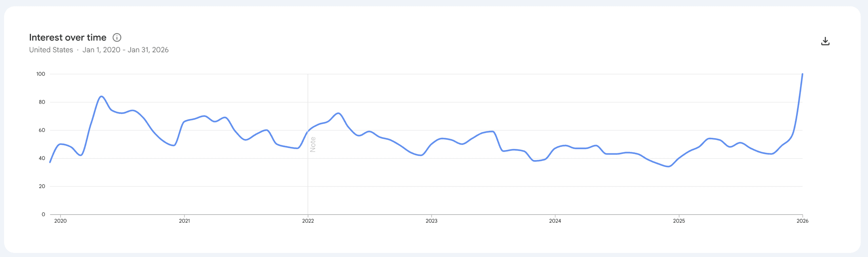Click the vertical Note marker at 2022
The height and width of the screenshot is (257, 868).
click(x=313, y=145)
